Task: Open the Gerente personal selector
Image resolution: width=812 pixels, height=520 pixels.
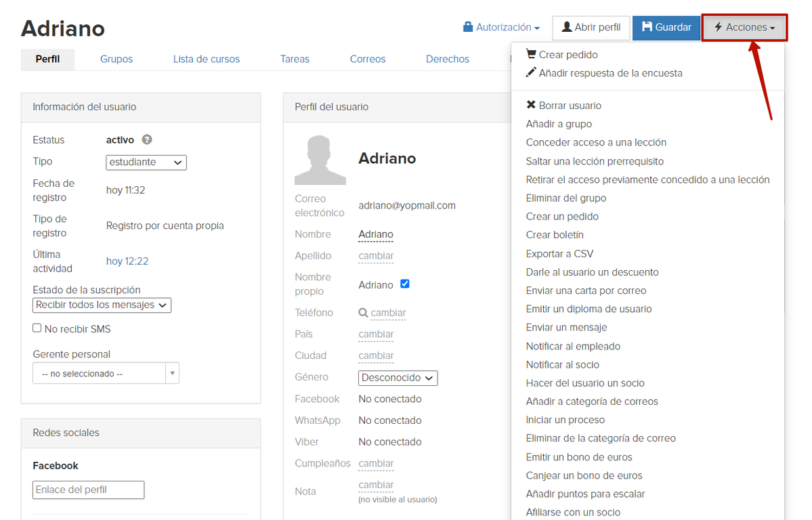Action: coord(106,373)
